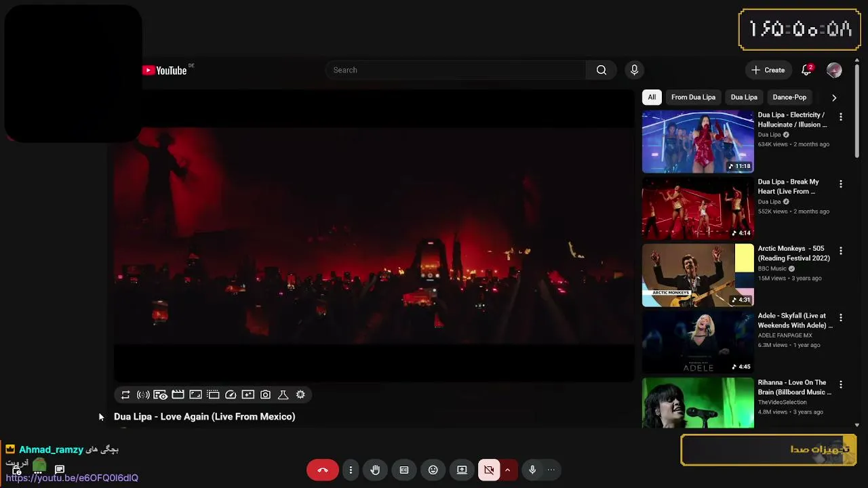
Task: Click the concert video player area
Action: click(374, 236)
